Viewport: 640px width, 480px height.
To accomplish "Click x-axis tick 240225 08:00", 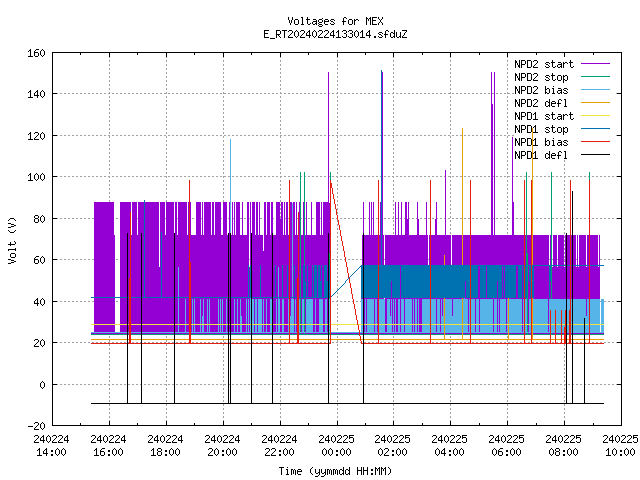I will [x=564, y=446].
